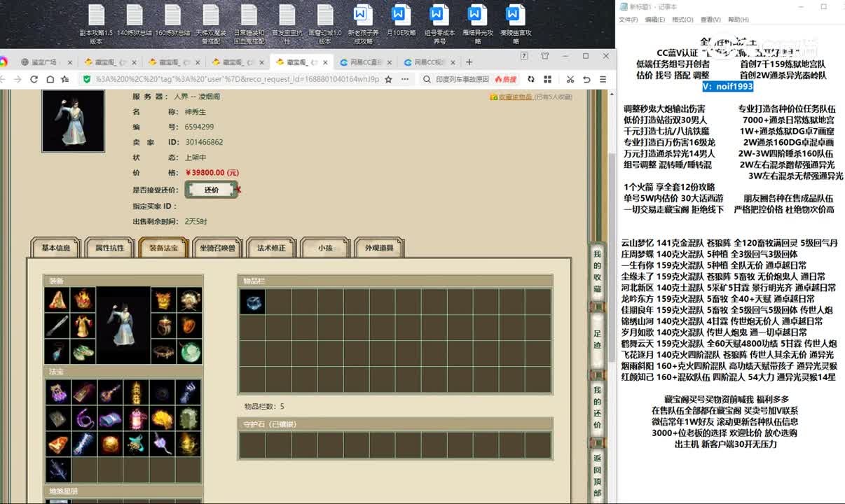The image size is (845, 504).
Task: Open Notepad 帮助(H) menu
Action: pyautogui.click(x=738, y=20)
